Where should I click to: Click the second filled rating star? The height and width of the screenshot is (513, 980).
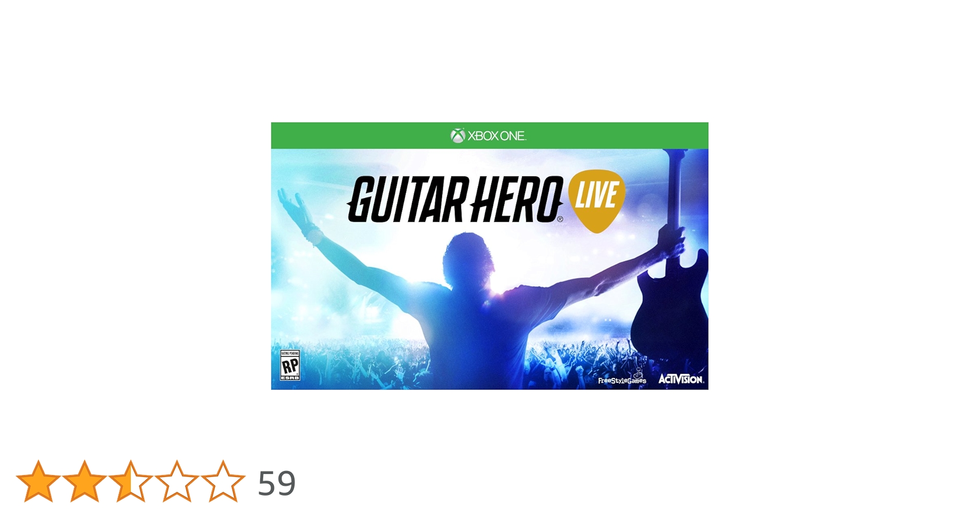pyautogui.click(x=85, y=481)
